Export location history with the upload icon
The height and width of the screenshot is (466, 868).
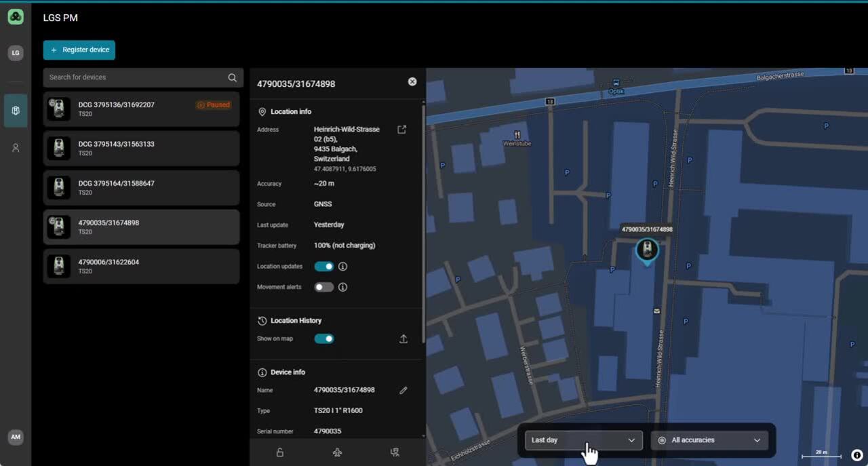[403, 339]
